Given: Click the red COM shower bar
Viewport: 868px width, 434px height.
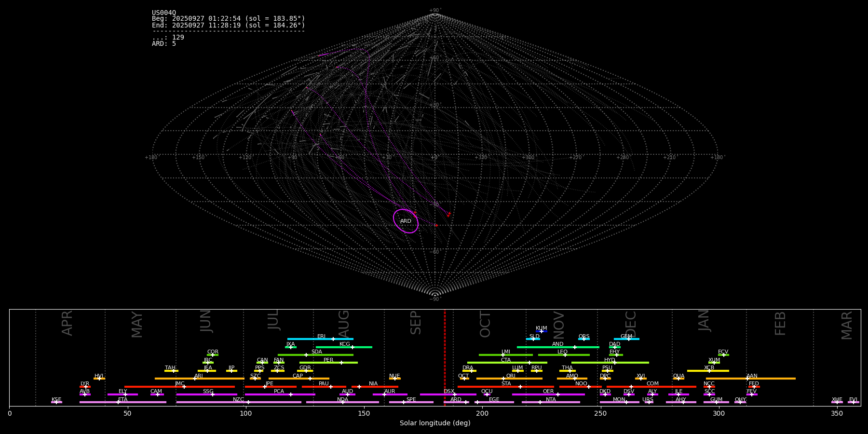Looking at the screenshot, I should pyautogui.click(x=670, y=387).
